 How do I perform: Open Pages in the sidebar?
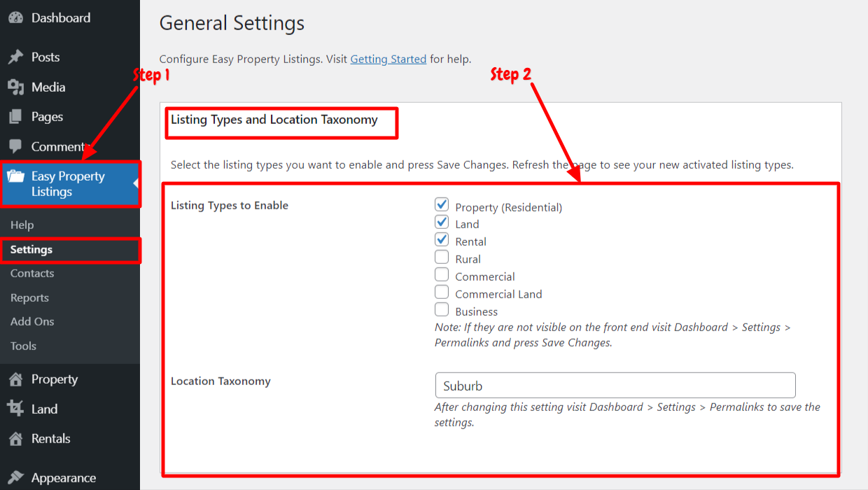(47, 117)
